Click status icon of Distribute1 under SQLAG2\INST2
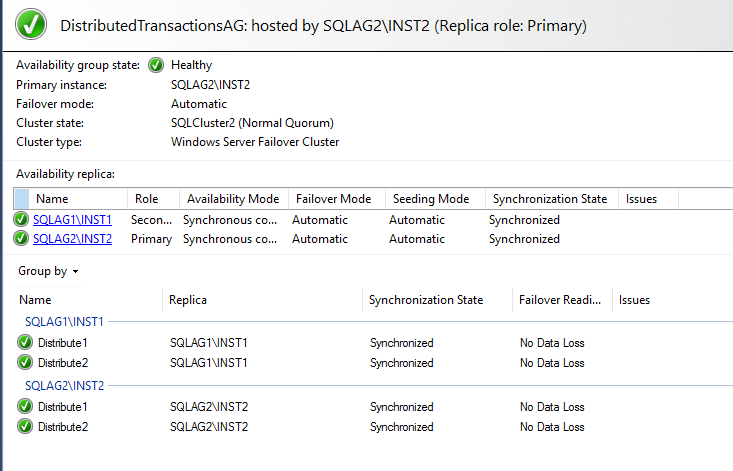This screenshot has width=733, height=471. (25, 408)
